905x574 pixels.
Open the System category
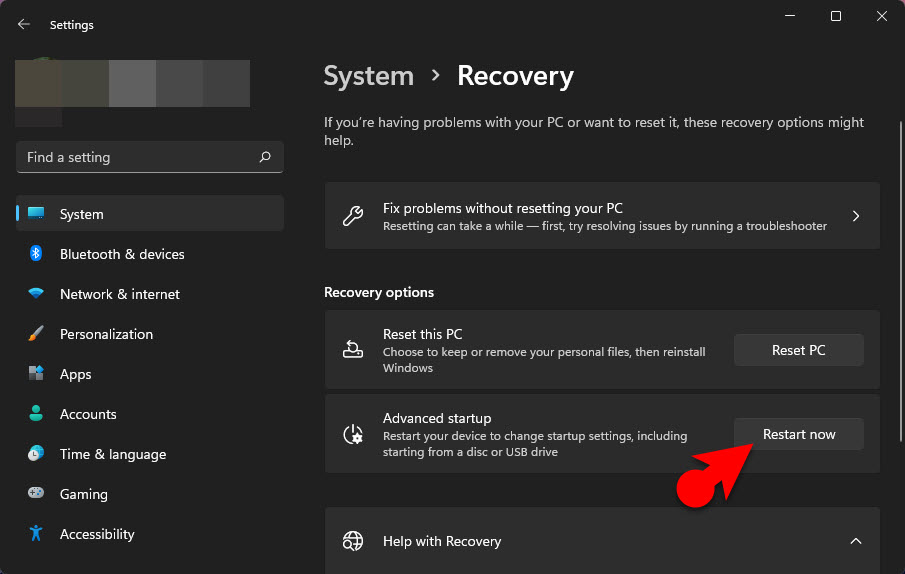pos(150,213)
